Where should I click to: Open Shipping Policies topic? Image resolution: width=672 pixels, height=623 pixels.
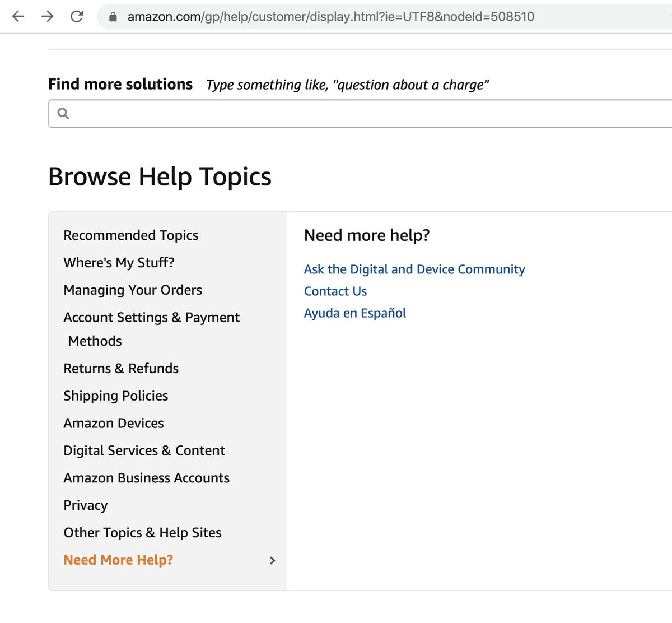point(115,396)
